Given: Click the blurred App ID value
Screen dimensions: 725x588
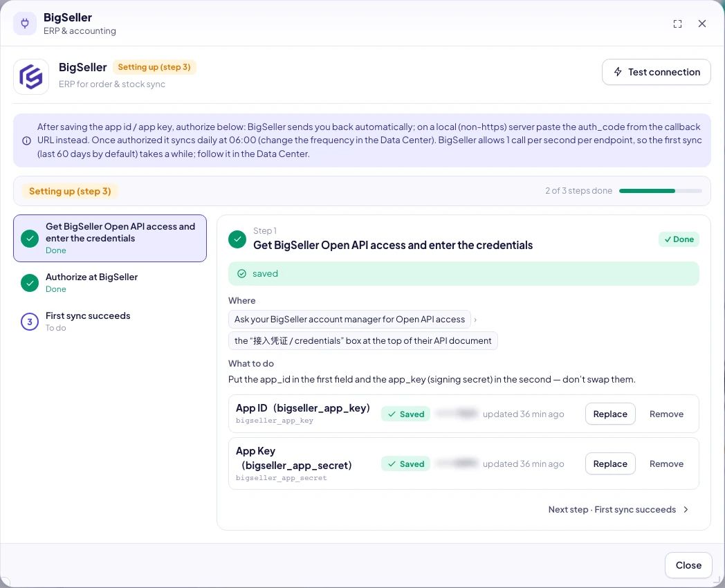Looking at the screenshot, I should pos(457,414).
